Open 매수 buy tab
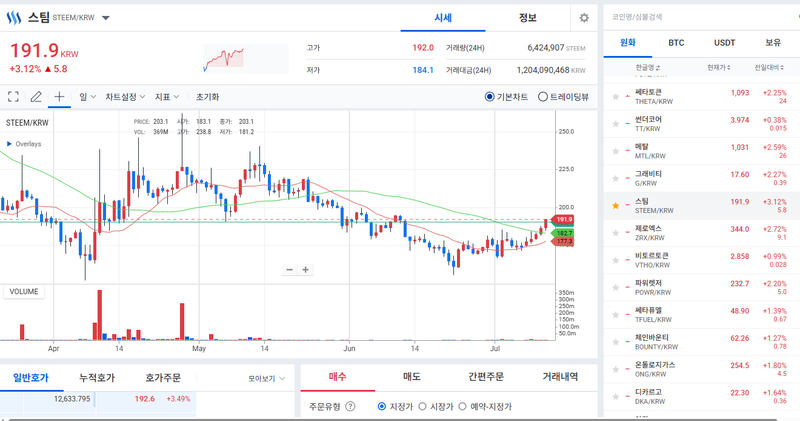The image size is (800, 421). coord(337,377)
